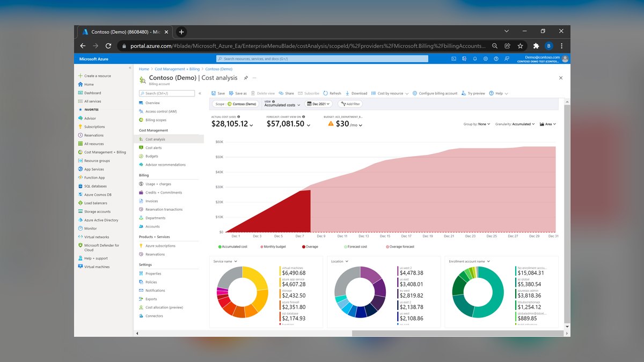
Task: Pin the Cost analysis blade
Action: coord(246,78)
